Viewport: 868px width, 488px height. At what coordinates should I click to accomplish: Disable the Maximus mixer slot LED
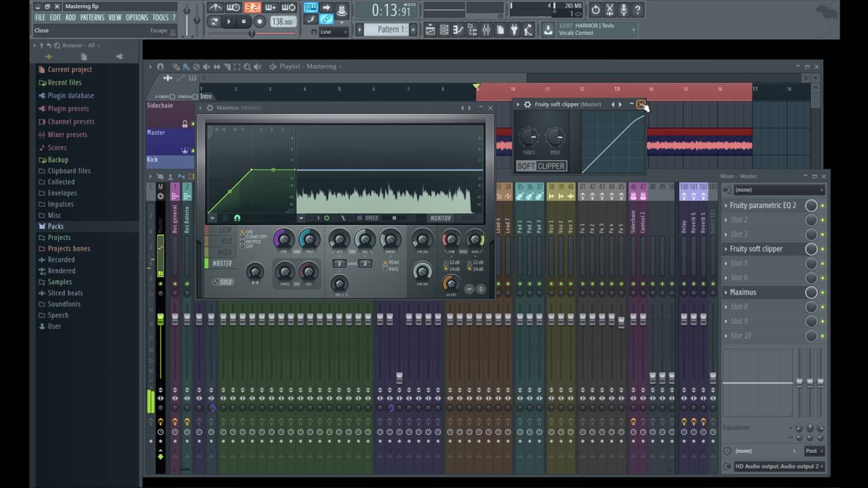click(823, 292)
